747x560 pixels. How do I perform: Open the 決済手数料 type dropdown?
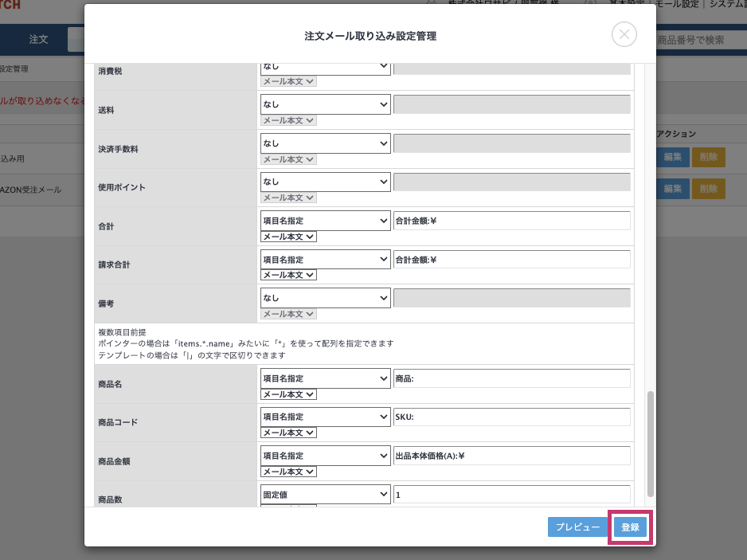(x=326, y=143)
